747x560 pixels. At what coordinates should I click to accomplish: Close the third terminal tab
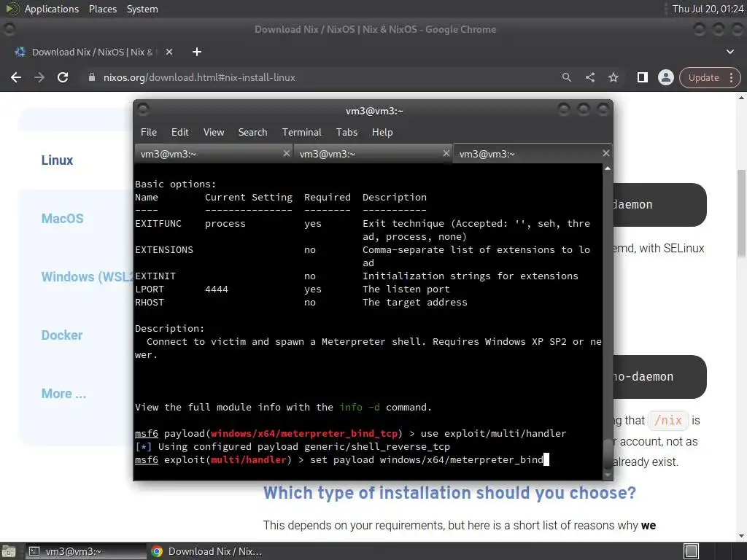(605, 153)
